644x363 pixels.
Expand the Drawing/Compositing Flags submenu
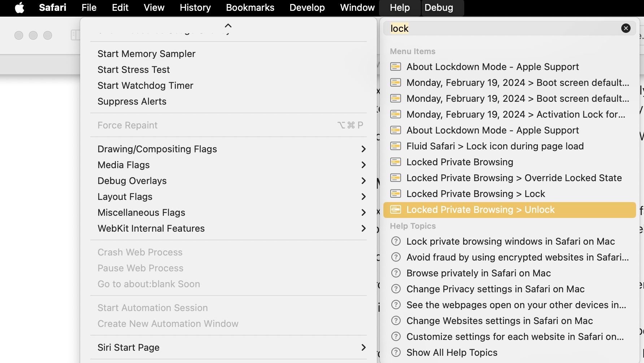click(x=363, y=149)
